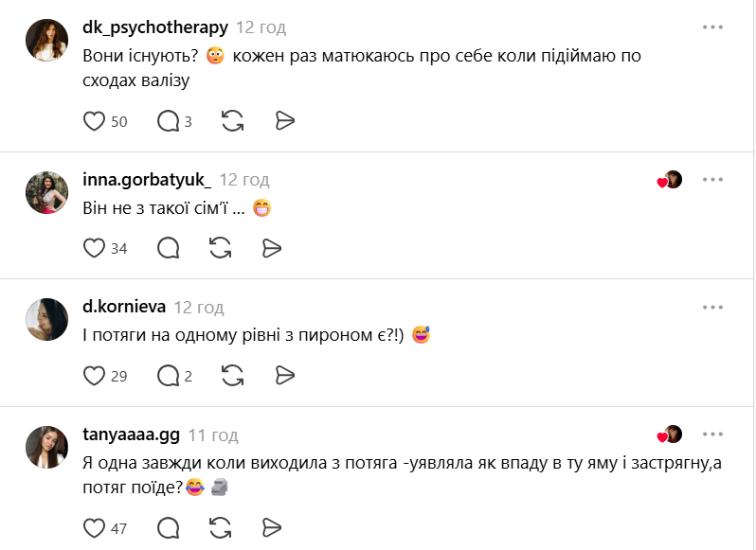Share tanyaaaa.gg's comment via send icon
This screenshot has height=550, width=756.
(272, 527)
